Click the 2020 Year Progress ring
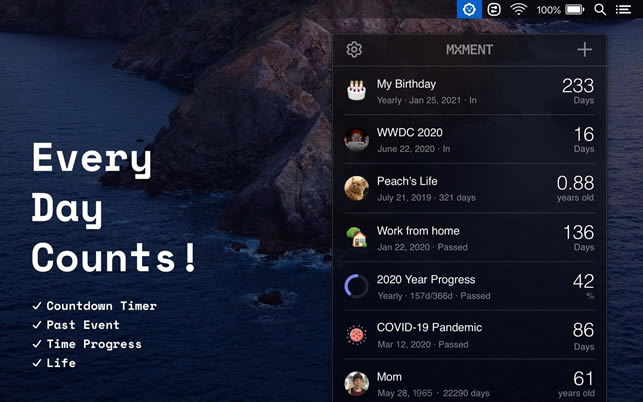This screenshot has width=643, height=402. pos(356,286)
